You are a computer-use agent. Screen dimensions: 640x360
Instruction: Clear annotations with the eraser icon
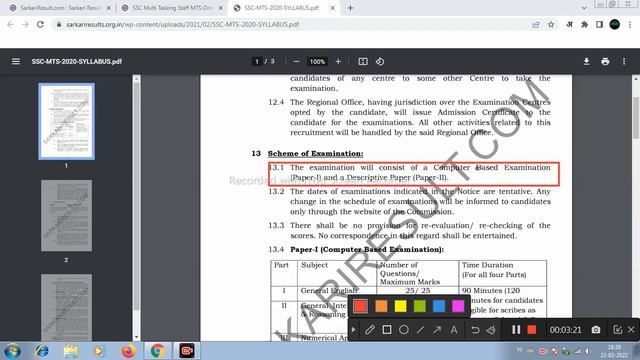pos(491,330)
